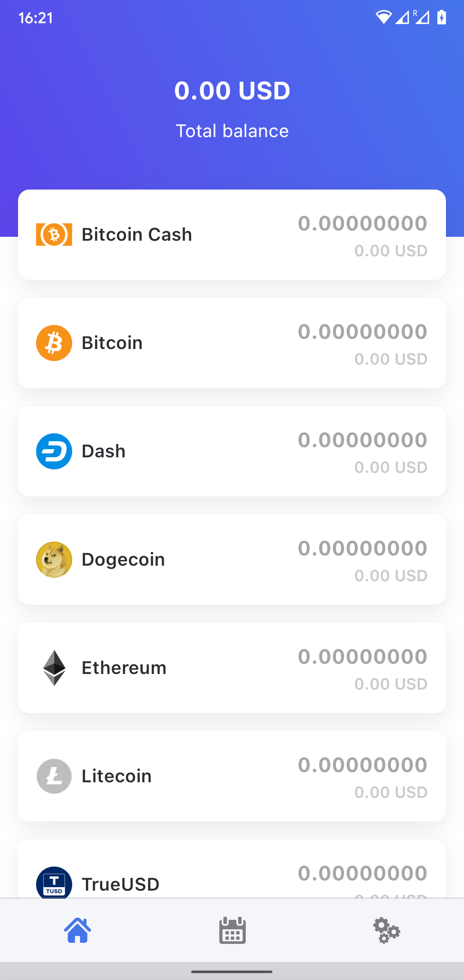This screenshot has width=464, height=980.
Task: Open the Bitcoin wallet label
Action: 112,343
